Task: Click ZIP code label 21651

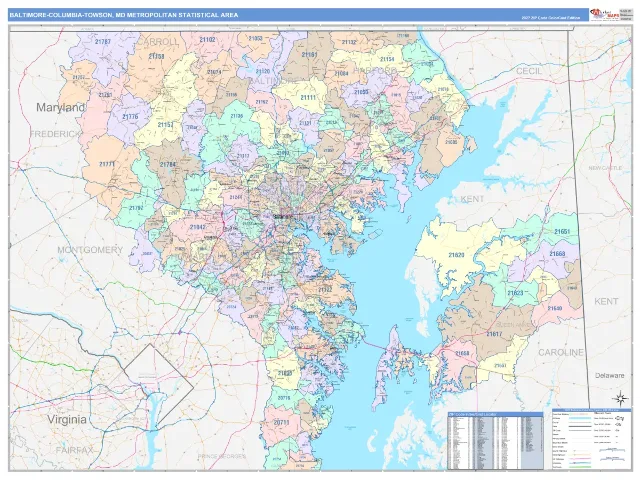Action: [562, 231]
